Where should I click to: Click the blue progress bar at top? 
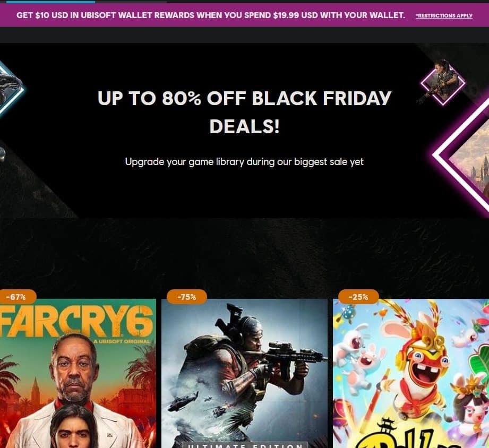(50, 1)
